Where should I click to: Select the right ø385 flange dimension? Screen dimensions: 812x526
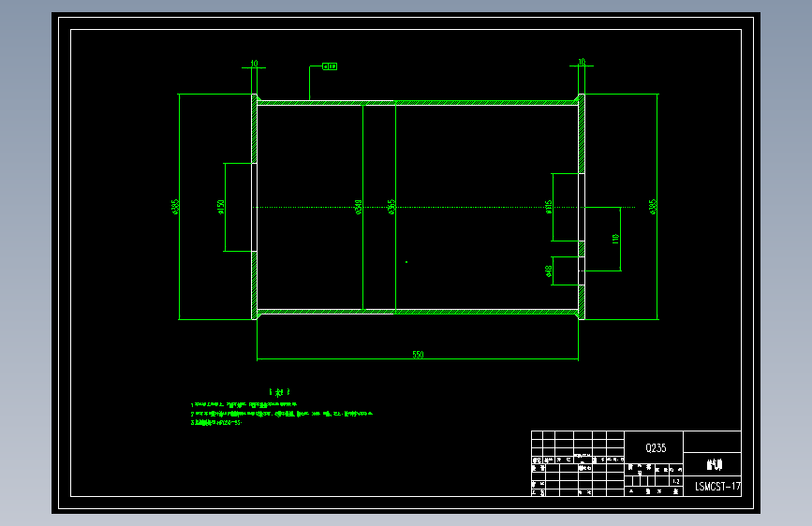[653, 207]
